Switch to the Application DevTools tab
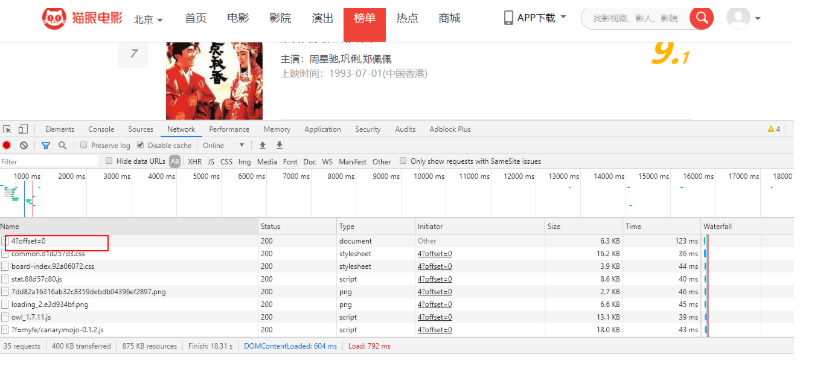 (323, 129)
